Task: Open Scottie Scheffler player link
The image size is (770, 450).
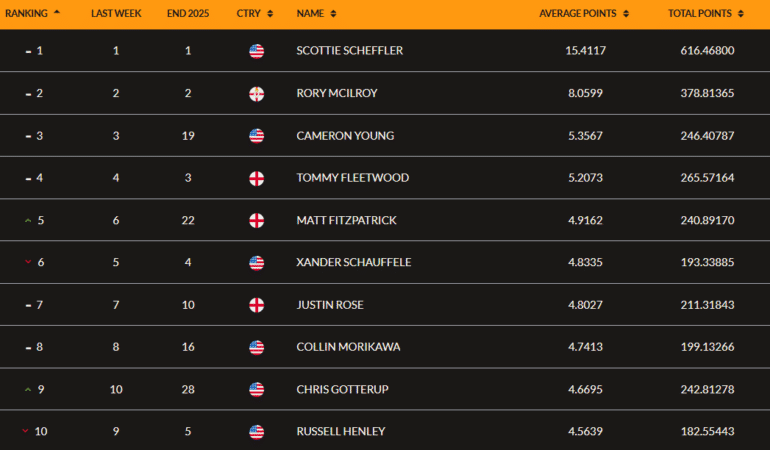Action: tap(350, 51)
